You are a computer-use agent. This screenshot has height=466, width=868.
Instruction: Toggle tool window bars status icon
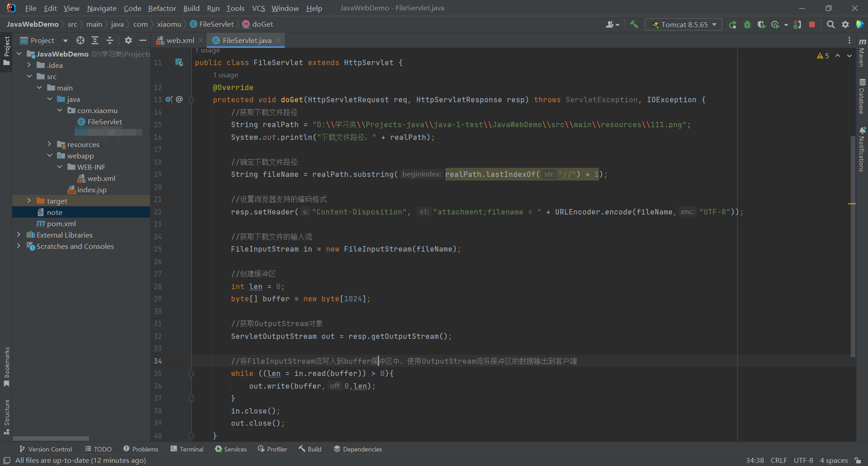(7, 460)
